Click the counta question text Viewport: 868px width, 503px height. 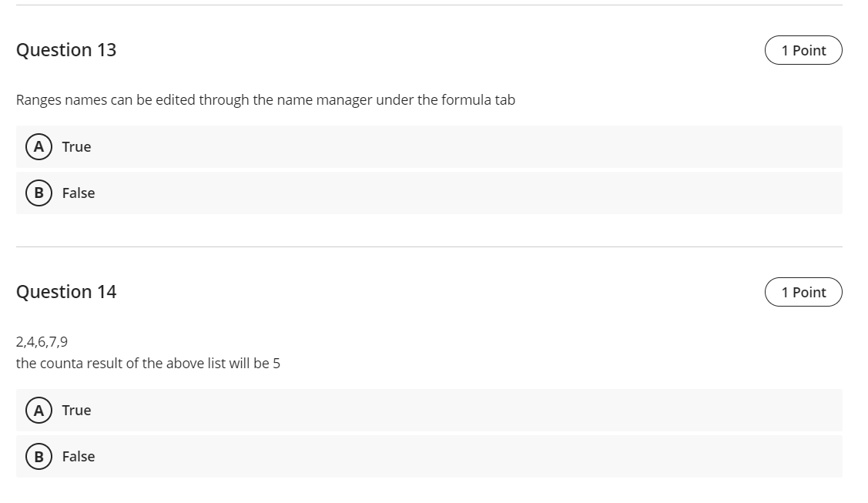(148, 364)
